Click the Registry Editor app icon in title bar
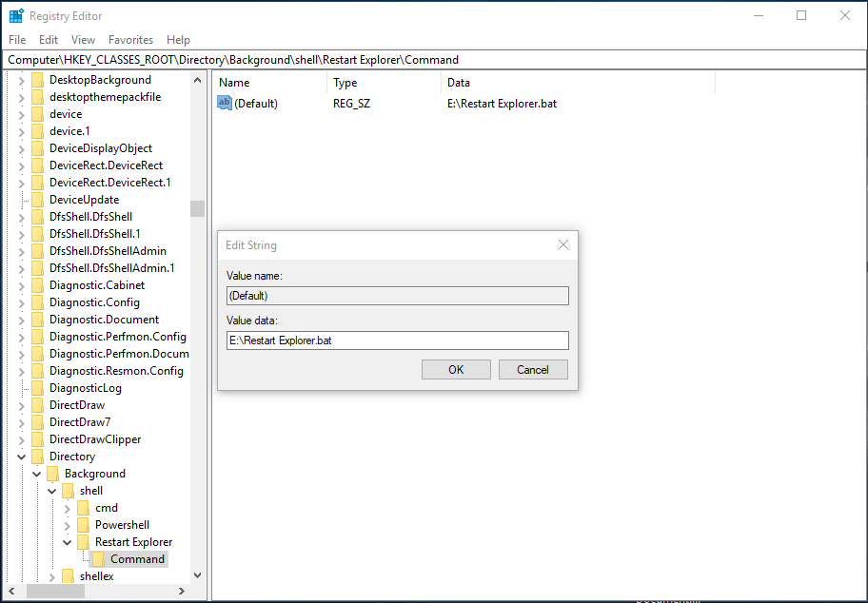Screen dimensions: 868x603 16,15
